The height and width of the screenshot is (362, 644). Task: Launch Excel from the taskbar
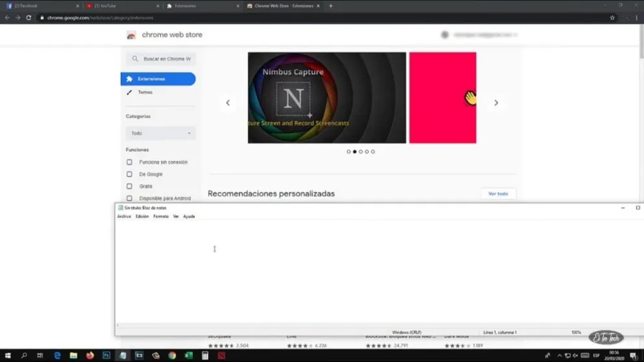point(188,356)
